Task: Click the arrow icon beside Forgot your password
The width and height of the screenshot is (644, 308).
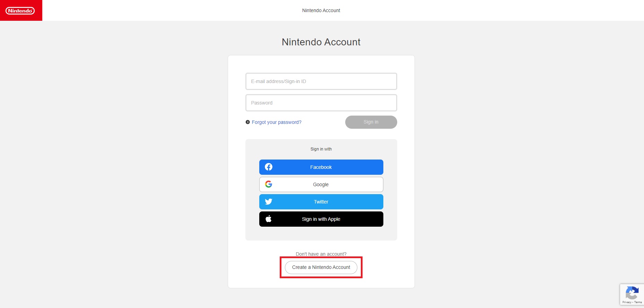Action: pyautogui.click(x=247, y=122)
